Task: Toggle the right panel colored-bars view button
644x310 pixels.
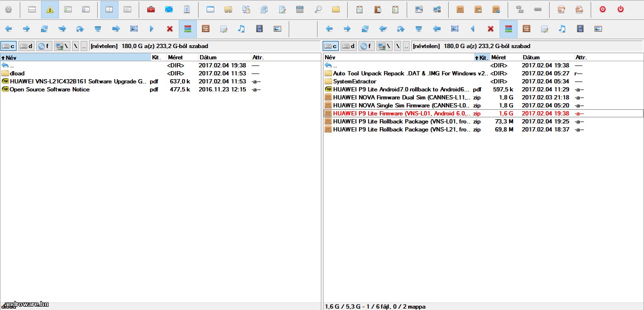Action: click(x=509, y=29)
